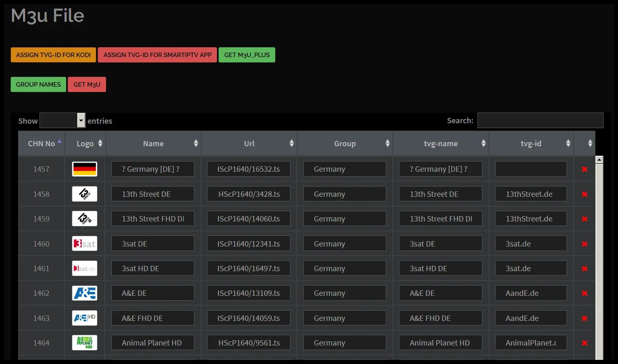
Task: Edit Name field 'A&E FHD DE'
Action: coord(153,318)
